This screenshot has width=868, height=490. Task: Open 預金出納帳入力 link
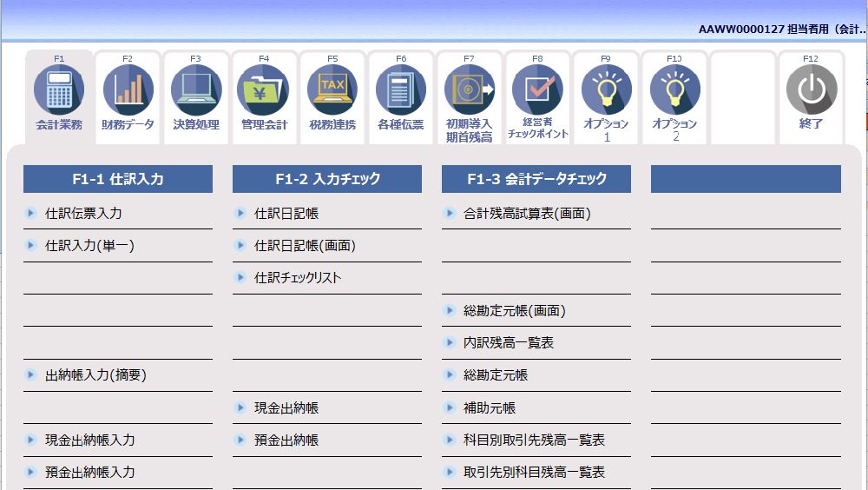(x=89, y=473)
